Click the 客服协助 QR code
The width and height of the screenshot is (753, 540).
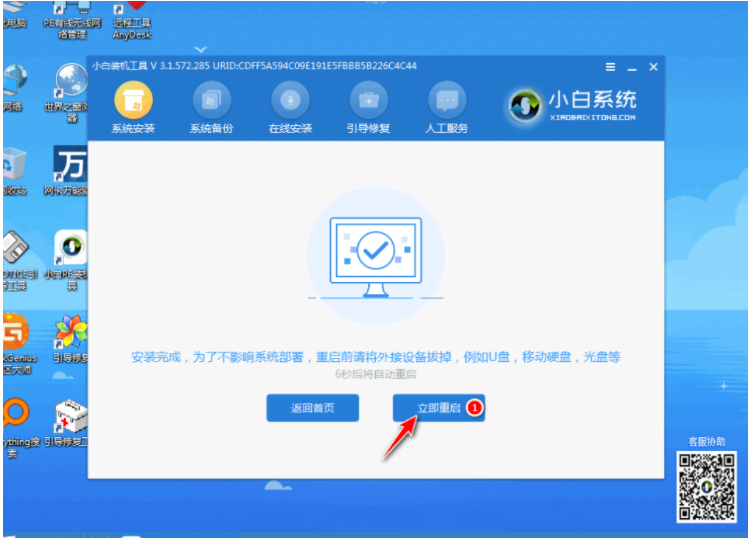[x=706, y=487]
